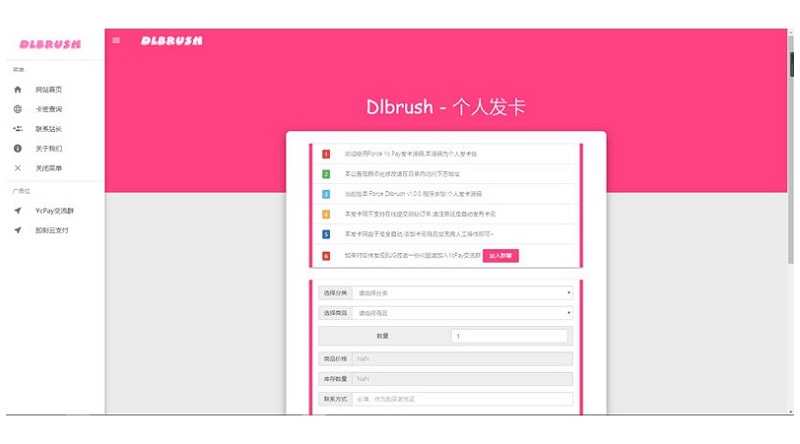Click the Dlbrush logo in pink header

(171, 41)
